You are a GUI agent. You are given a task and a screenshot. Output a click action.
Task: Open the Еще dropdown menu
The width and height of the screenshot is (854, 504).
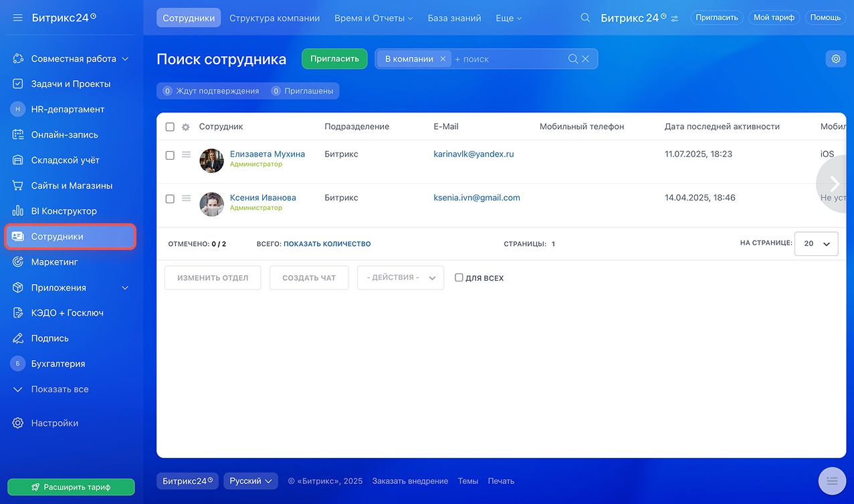(509, 18)
